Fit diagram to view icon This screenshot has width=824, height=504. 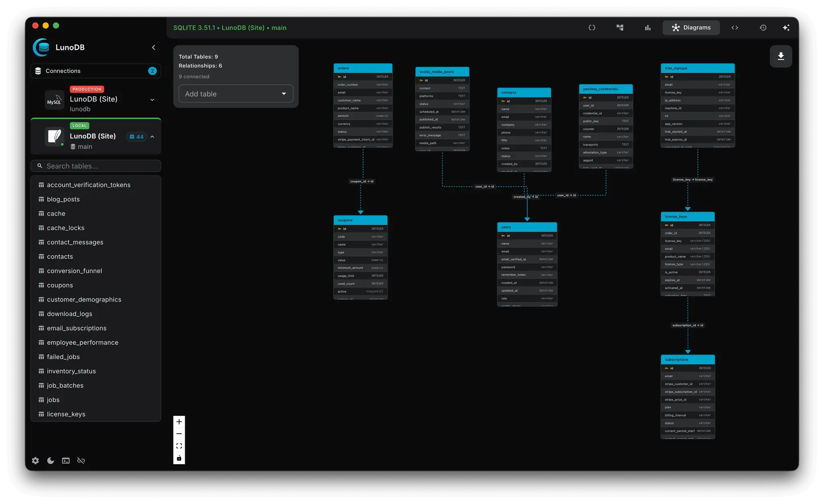point(179,446)
